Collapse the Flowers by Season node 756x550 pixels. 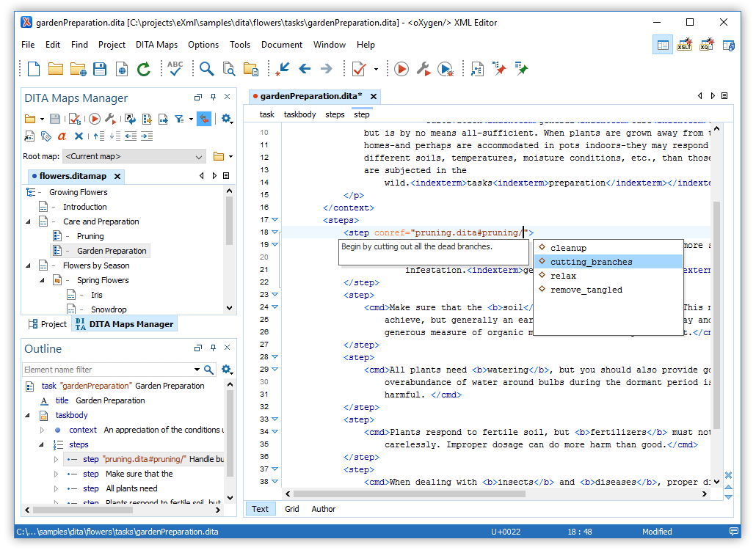point(28,265)
